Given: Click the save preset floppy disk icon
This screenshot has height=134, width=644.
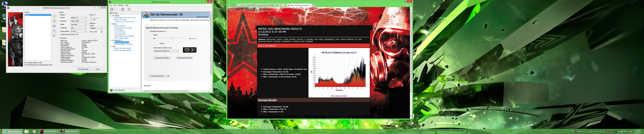Looking at the screenshot, I should (x=54, y=26).
